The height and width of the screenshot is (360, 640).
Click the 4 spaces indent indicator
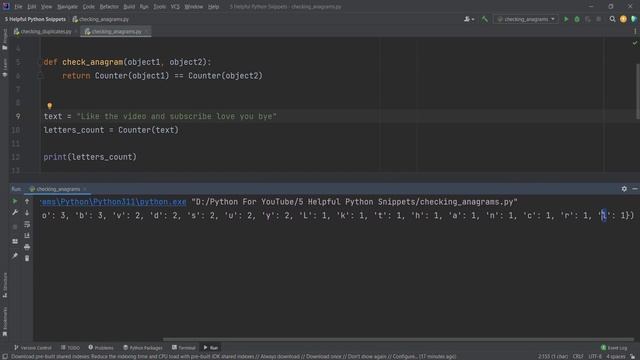pyautogui.click(x=616, y=356)
